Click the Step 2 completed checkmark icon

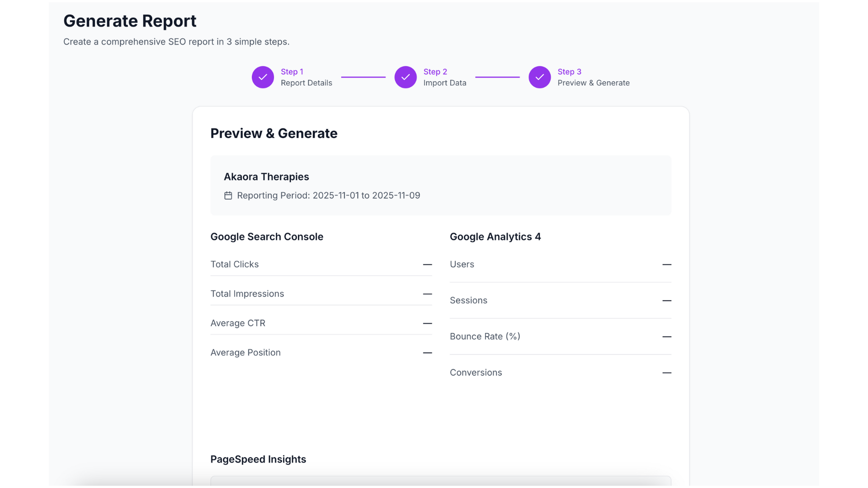(x=406, y=77)
